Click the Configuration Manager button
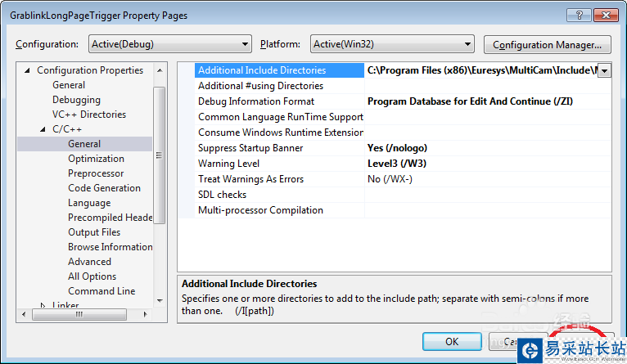This screenshot has height=364, width=627. pyautogui.click(x=548, y=44)
